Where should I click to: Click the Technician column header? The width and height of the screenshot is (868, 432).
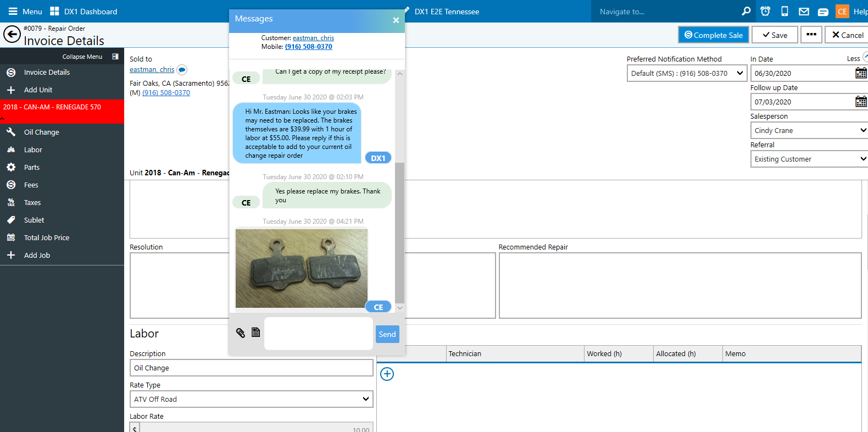(x=515, y=354)
